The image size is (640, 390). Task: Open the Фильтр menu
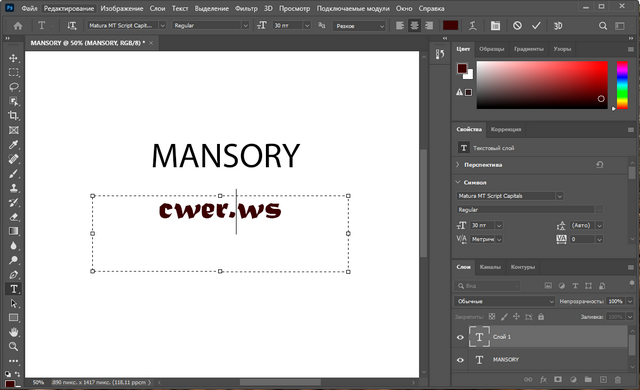pos(246,8)
